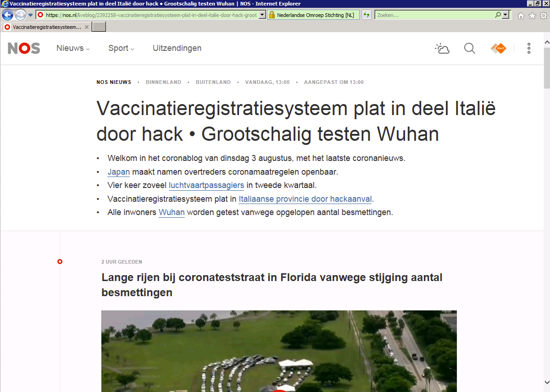
Task: Click the green refresh page button
Action: coord(367,15)
